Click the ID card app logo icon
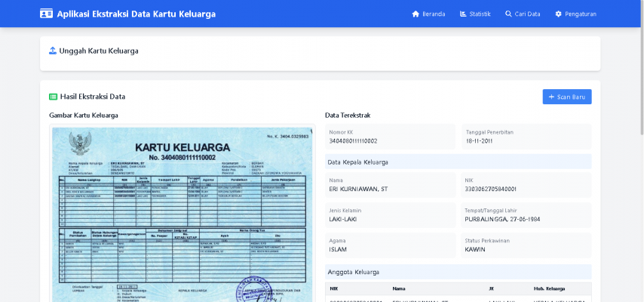 [x=46, y=14]
